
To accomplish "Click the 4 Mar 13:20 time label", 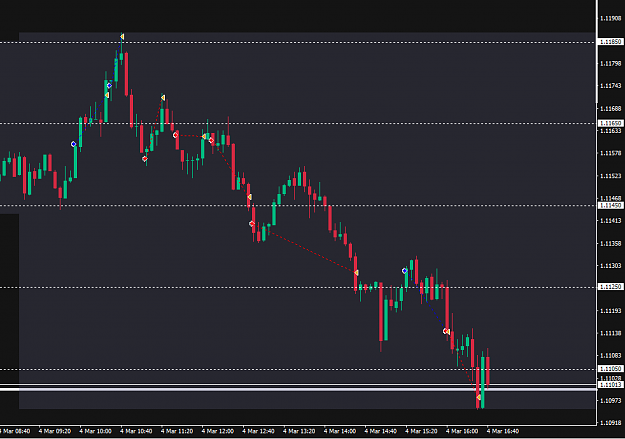I will tap(299, 431).
